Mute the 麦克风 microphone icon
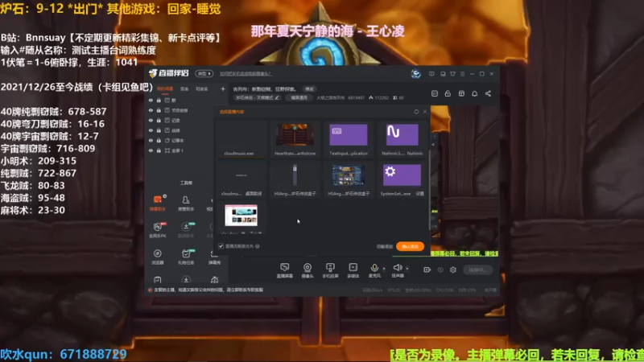The image size is (644, 362). click(374, 269)
